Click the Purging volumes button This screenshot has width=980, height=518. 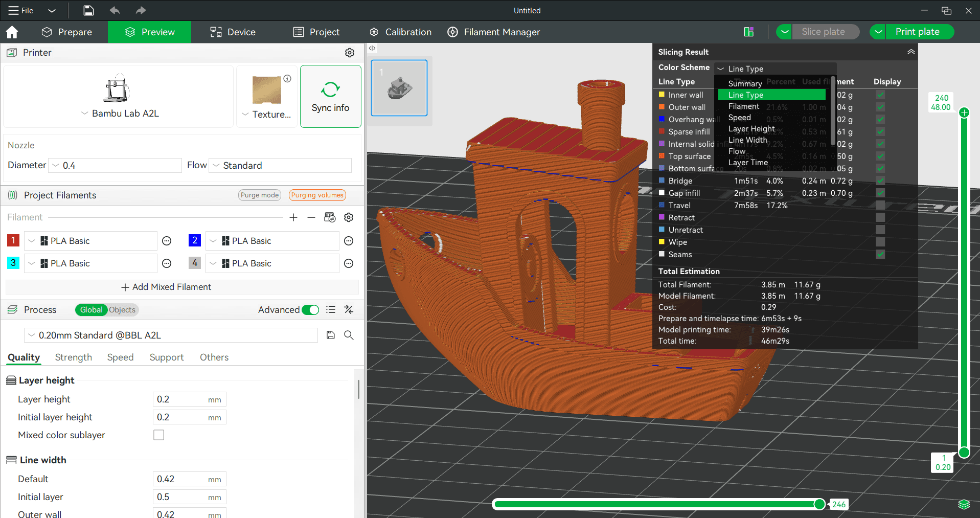click(x=317, y=195)
